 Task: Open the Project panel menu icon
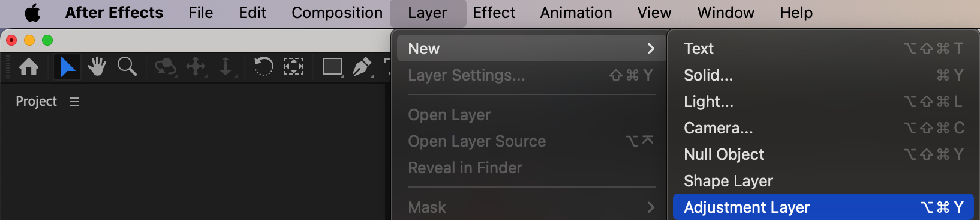point(74,102)
